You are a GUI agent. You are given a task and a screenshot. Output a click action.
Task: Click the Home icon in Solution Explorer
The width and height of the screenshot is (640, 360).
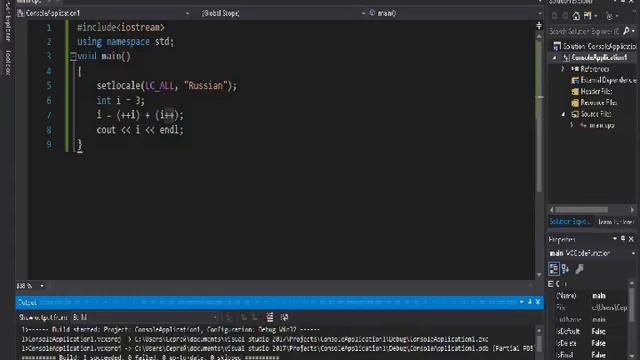pyautogui.click(x=576, y=16)
